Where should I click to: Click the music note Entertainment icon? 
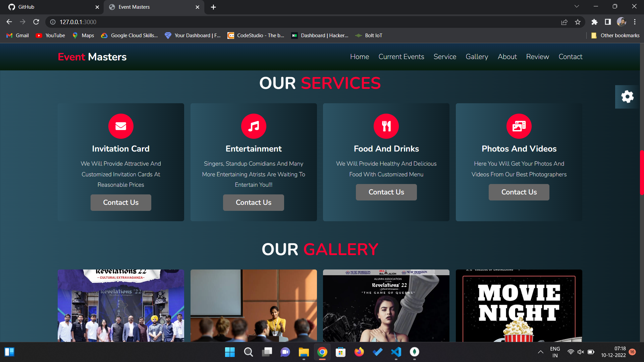(254, 126)
